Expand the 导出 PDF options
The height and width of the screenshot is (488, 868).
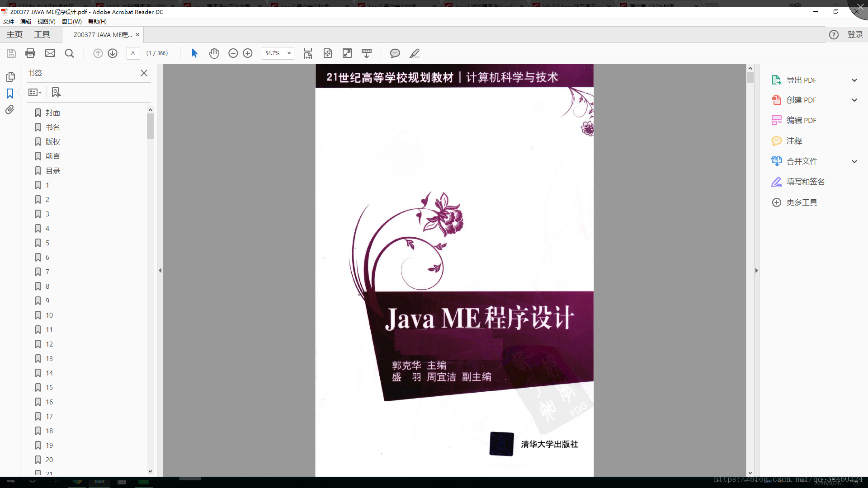(854, 80)
